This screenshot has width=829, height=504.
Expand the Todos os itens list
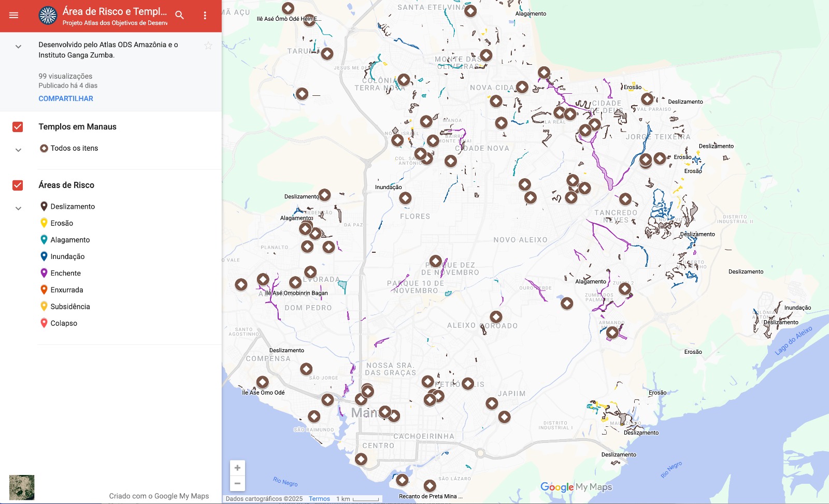[18, 150]
